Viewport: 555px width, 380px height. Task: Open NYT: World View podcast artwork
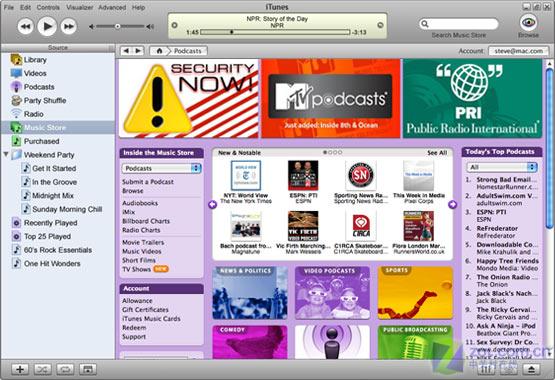[x=246, y=175]
